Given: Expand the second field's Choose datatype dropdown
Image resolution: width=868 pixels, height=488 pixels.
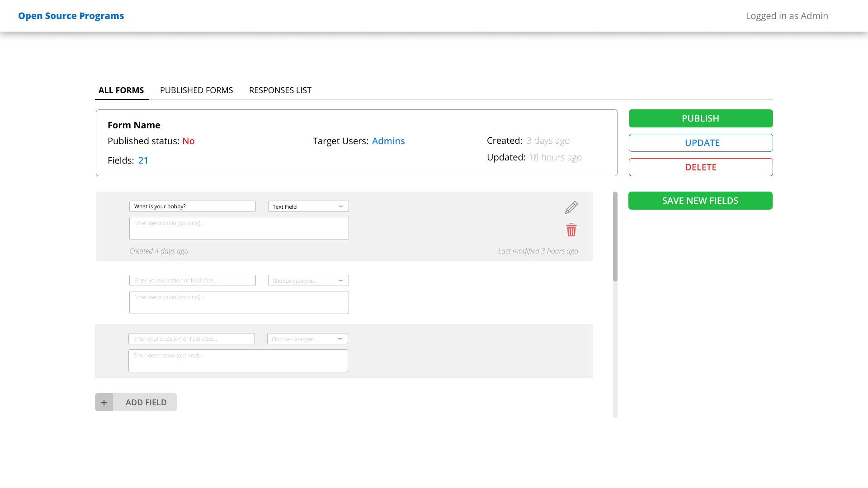Looking at the screenshot, I should (308, 281).
